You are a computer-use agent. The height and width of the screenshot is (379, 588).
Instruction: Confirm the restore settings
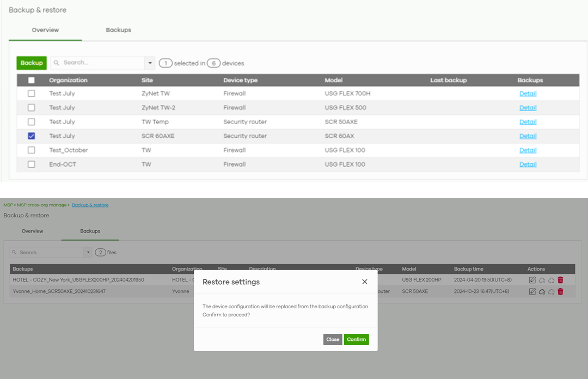coord(356,340)
